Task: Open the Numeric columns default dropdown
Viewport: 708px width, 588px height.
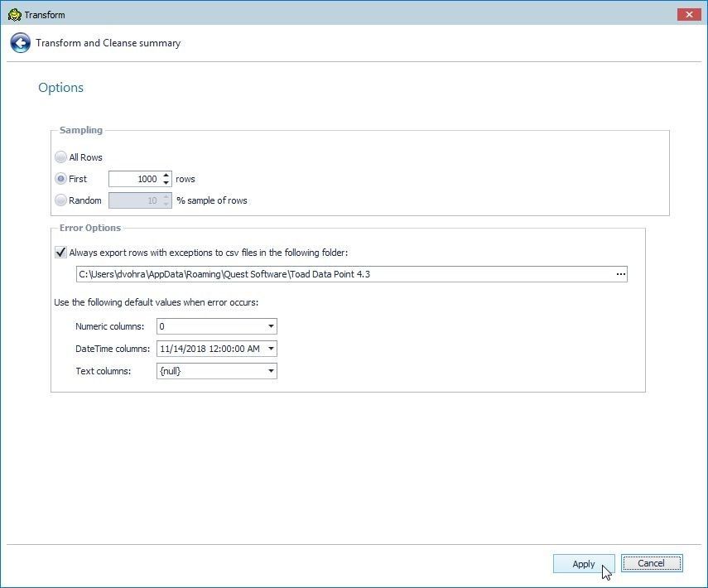Action: [271, 326]
